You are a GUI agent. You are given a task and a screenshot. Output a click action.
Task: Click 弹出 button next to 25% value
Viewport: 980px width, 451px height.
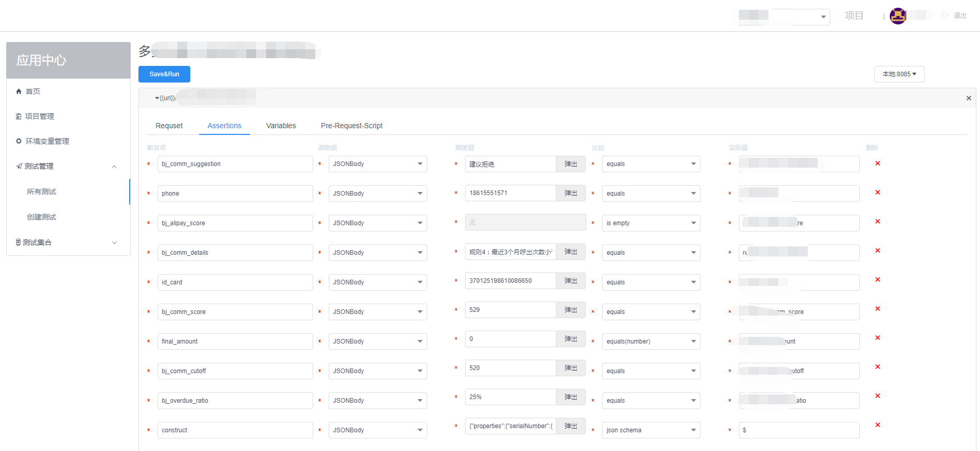pyautogui.click(x=571, y=397)
